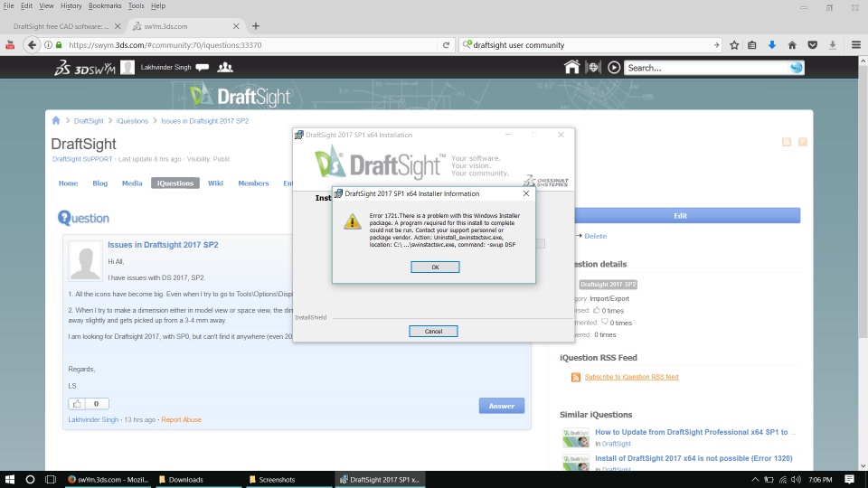Image resolution: width=868 pixels, height=488 pixels.
Task: Switch to the DraftSight free CAD software tab
Action: click(x=61, y=26)
